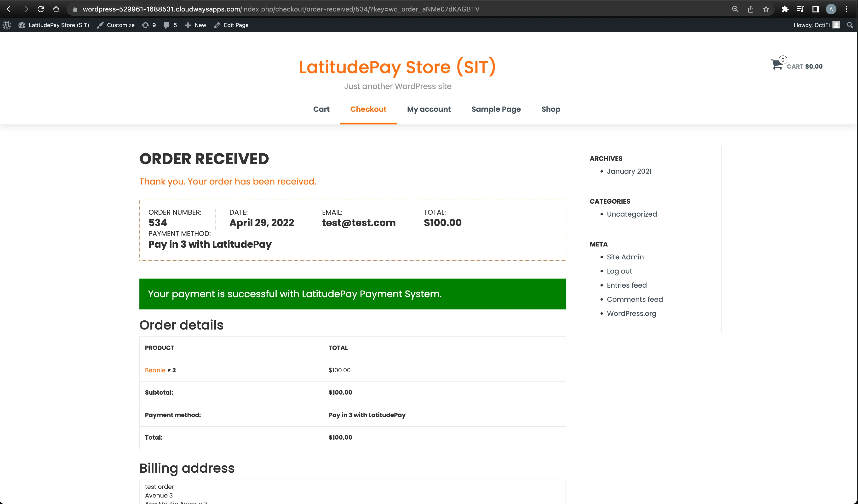
Task: Click the Log out link
Action: click(619, 271)
